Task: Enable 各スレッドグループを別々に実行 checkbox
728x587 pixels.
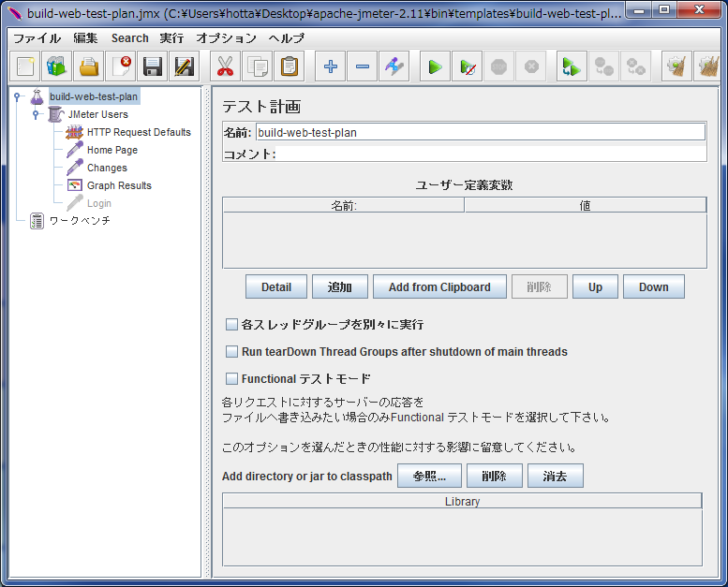Action: [231, 324]
